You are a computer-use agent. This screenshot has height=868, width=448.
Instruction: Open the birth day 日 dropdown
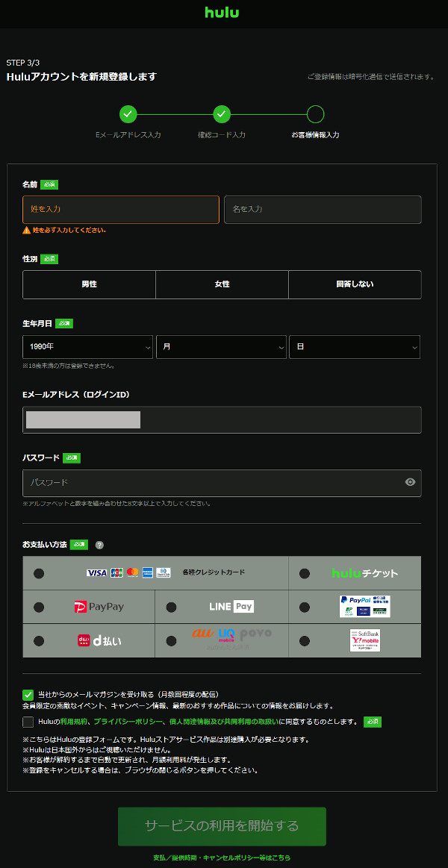[355, 347]
